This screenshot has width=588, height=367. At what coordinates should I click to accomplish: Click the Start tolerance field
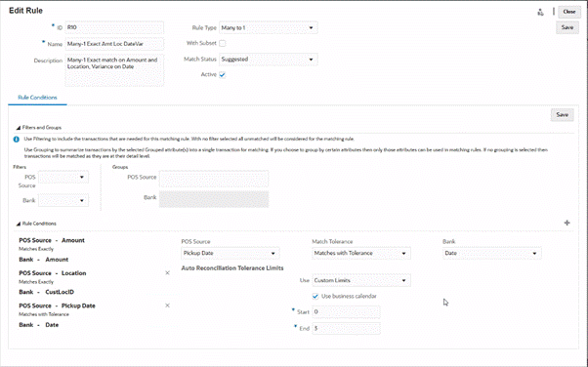coord(346,312)
